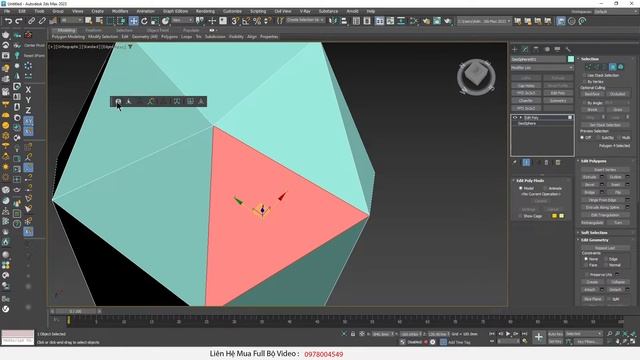
Task: Select the Link tool icon
Action: [x=31, y=21]
